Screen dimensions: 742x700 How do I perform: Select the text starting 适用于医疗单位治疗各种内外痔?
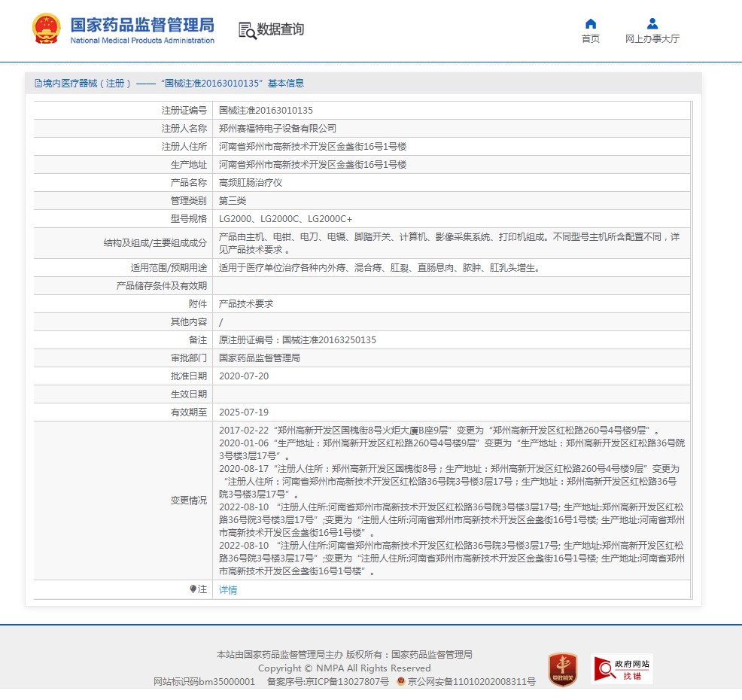379,267
